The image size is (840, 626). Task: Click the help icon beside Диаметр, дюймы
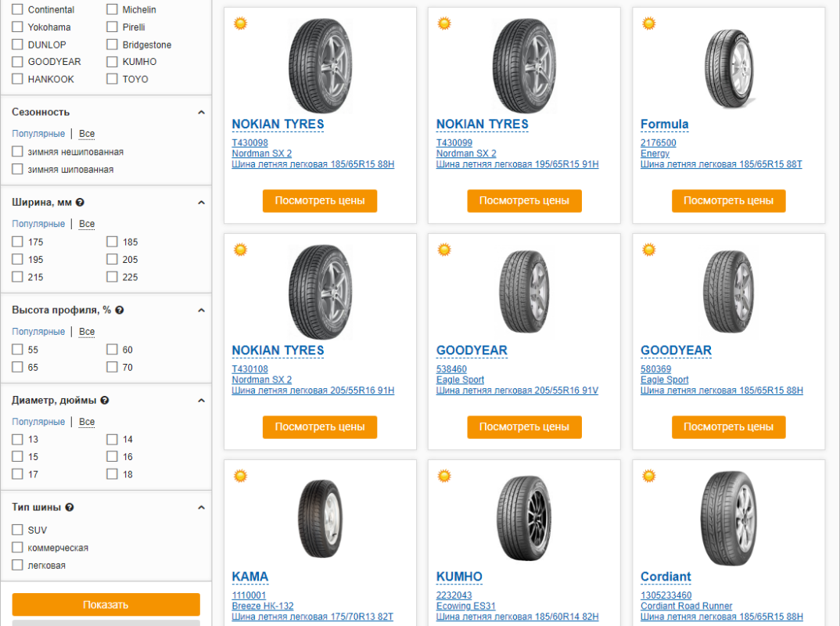(x=105, y=401)
